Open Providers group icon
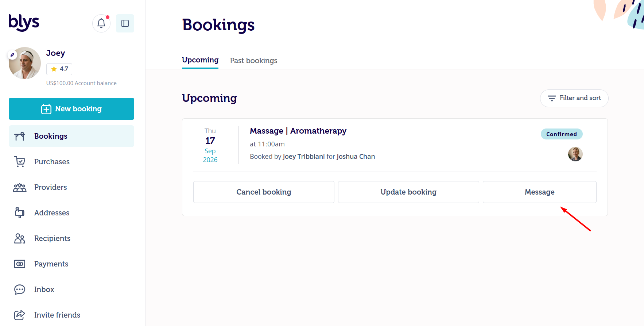Image resolution: width=644 pixels, height=326 pixels. [20, 187]
